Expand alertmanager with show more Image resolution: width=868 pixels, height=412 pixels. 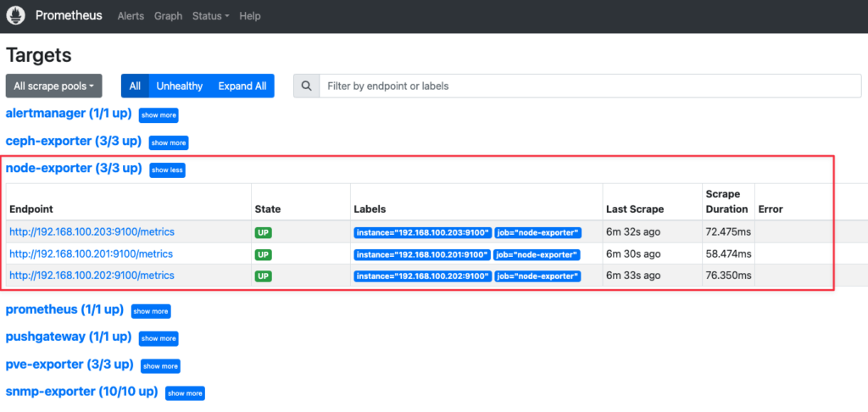(x=159, y=115)
